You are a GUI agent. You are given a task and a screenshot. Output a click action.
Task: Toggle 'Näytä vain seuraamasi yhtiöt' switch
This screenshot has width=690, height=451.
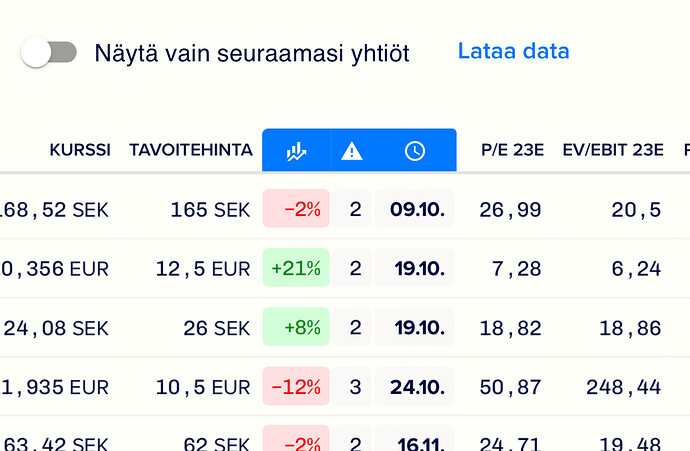coord(49,53)
